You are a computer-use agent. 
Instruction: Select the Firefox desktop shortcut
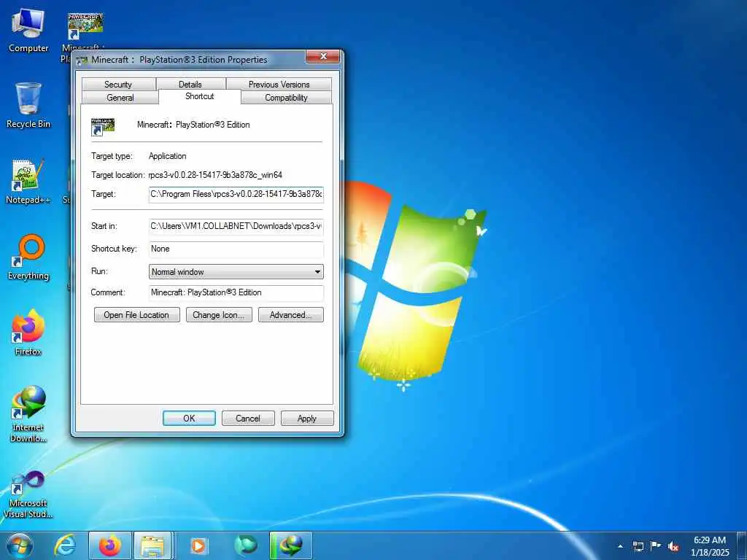pos(28,333)
